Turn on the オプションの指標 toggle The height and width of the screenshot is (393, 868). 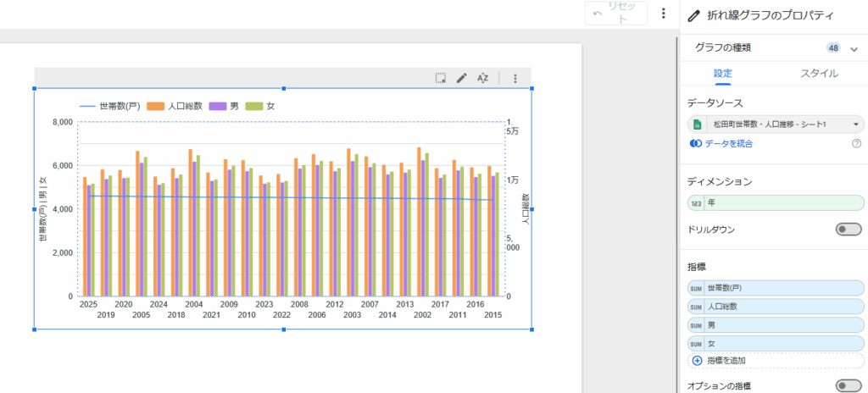[847, 385]
